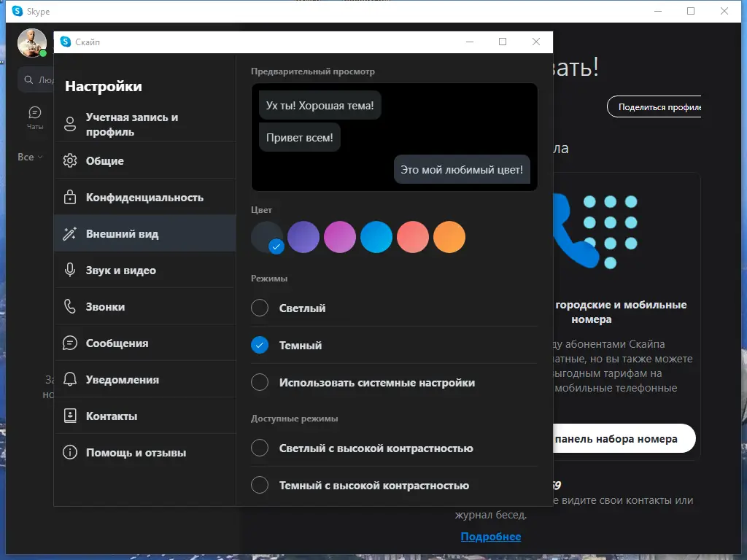Open the Учетная запись и профиль section icon
747x560 pixels.
tap(71, 124)
